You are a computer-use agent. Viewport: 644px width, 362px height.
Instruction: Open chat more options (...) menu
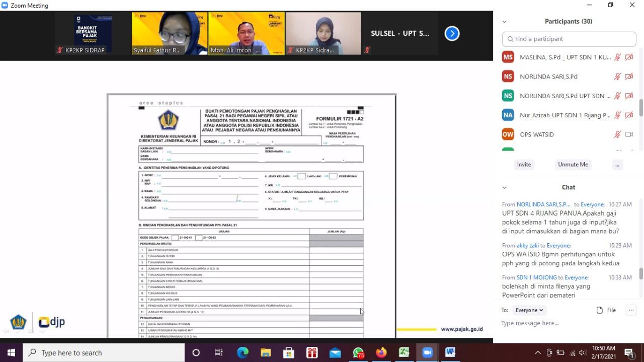(x=631, y=310)
